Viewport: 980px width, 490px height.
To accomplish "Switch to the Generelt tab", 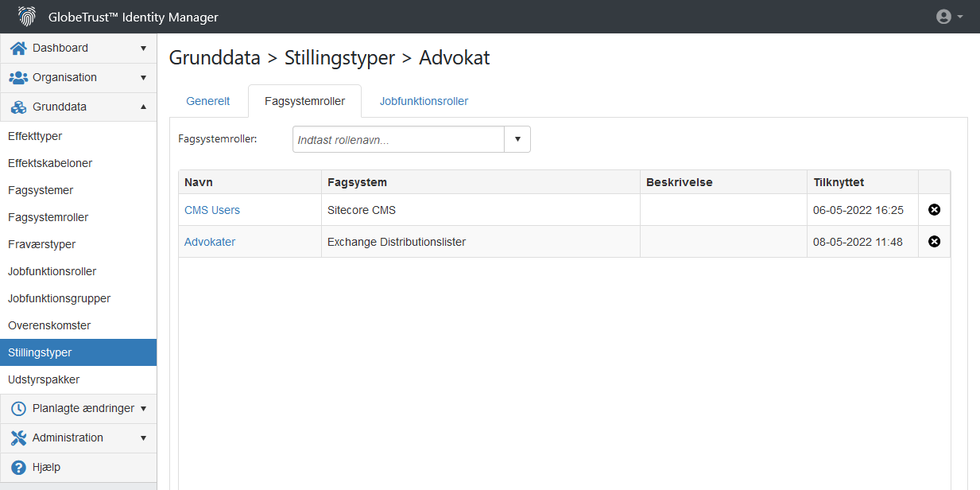I will coord(208,101).
